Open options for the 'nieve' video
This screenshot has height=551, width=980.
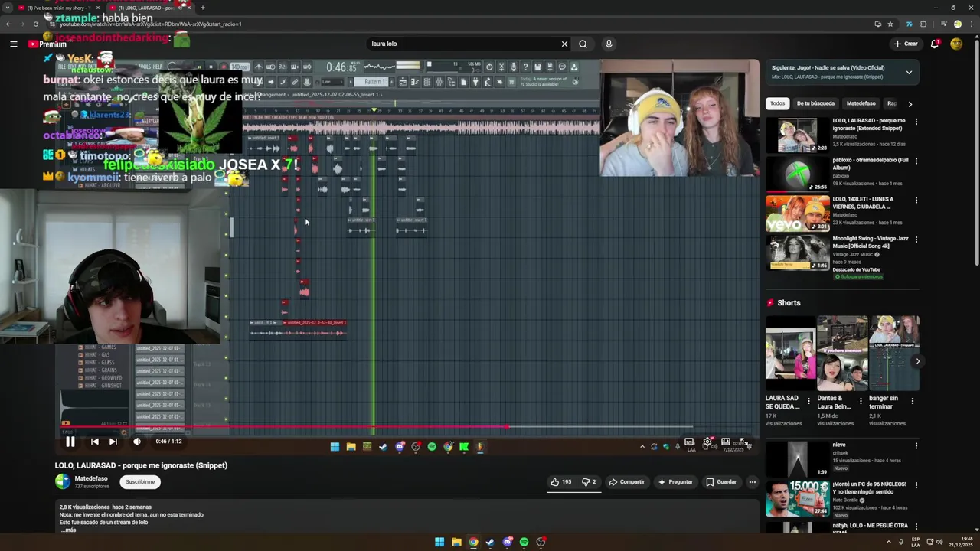916,445
